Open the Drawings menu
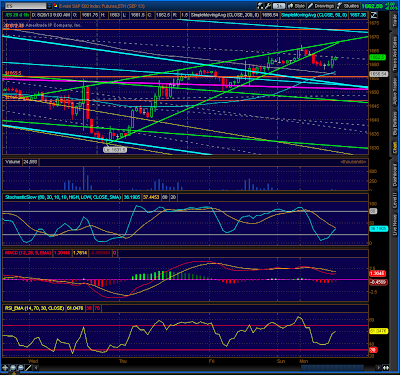400x375 pixels. [x=321, y=6]
